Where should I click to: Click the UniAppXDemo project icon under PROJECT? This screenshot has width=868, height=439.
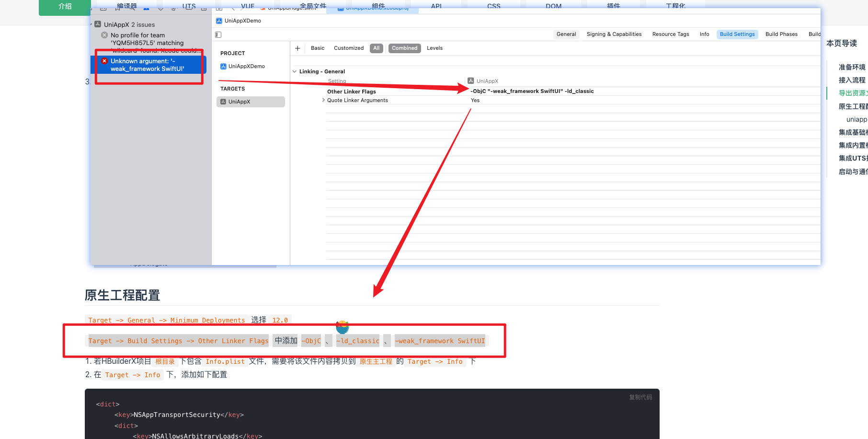[x=223, y=66]
